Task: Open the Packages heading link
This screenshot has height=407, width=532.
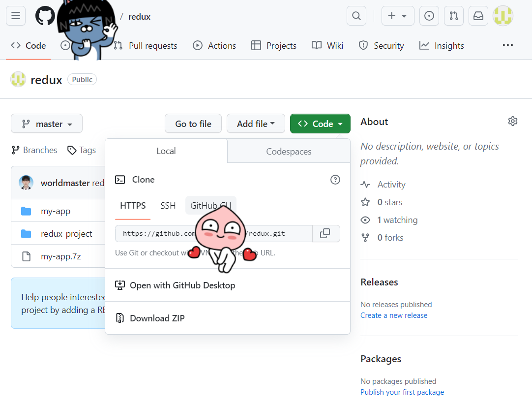Action: (381, 359)
